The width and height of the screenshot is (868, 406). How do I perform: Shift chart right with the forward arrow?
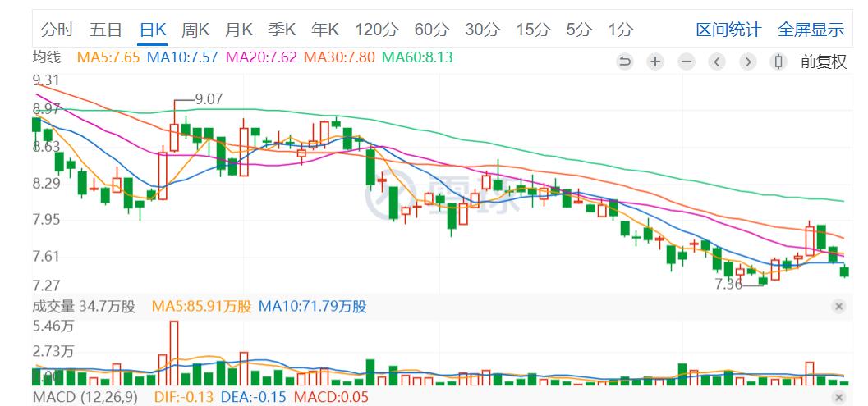(748, 62)
